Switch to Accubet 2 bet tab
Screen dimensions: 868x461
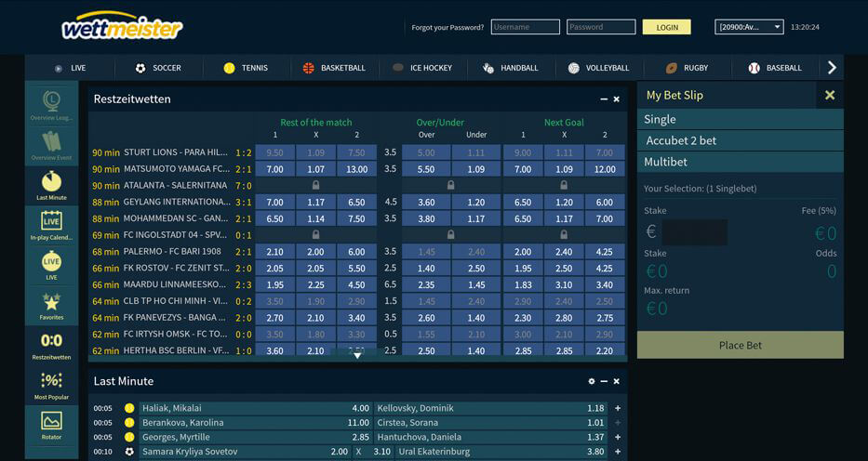[741, 140]
